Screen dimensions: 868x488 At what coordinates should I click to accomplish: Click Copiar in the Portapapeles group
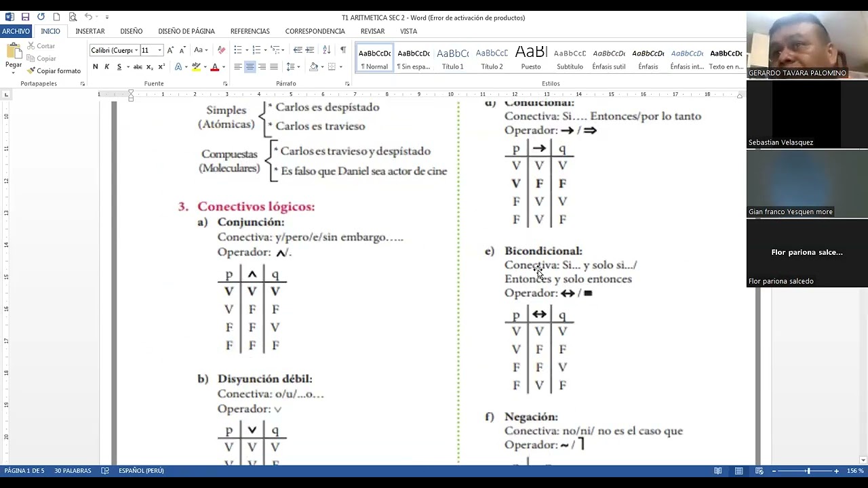pyautogui.click(x=41, y=58)
